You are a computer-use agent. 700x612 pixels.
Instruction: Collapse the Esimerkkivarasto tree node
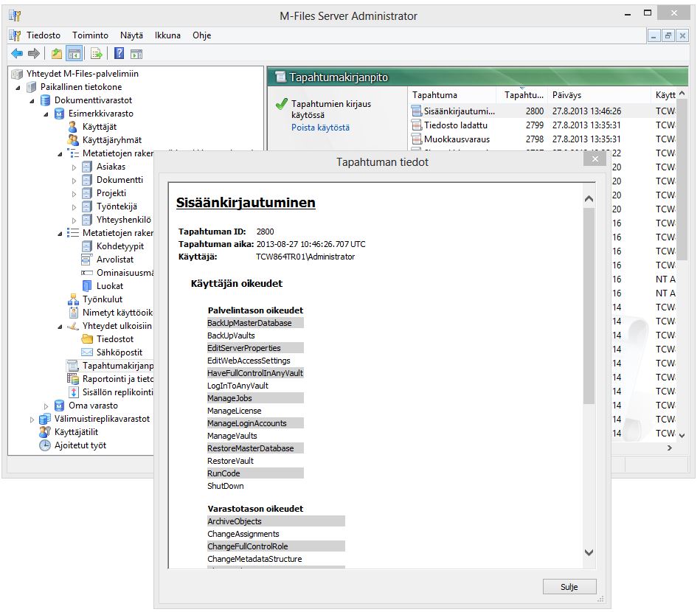click(x=46, y=114)
